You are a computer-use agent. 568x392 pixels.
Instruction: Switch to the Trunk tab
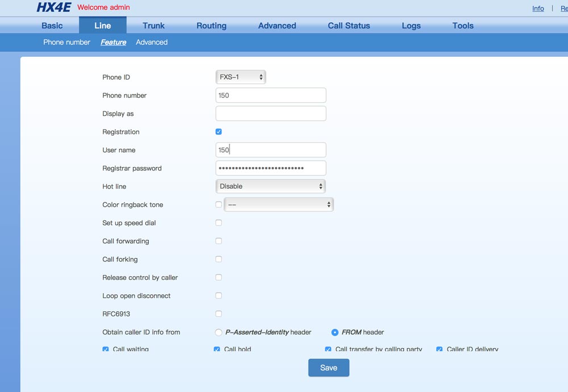pyautogui.click(x=153, y=26)
